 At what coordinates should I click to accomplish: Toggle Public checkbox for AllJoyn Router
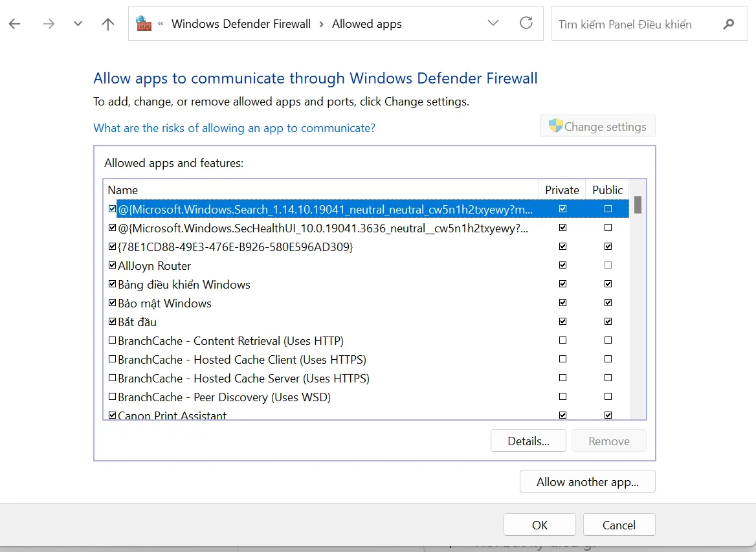(x=608, y=265)
